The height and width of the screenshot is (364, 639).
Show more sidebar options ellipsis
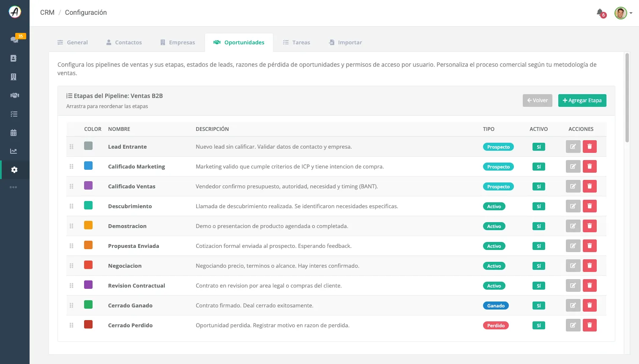14,187
